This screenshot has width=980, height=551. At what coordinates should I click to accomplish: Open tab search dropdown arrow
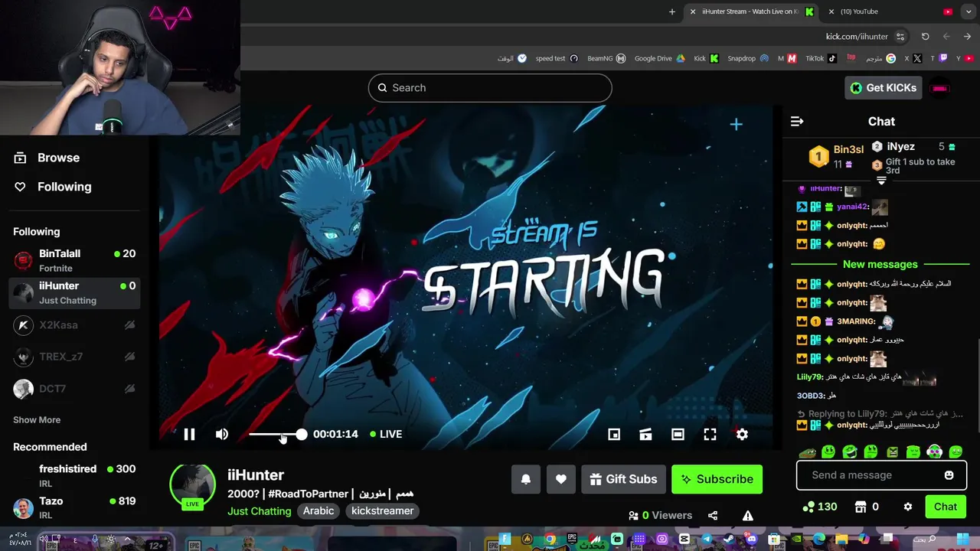pos(967,11)
